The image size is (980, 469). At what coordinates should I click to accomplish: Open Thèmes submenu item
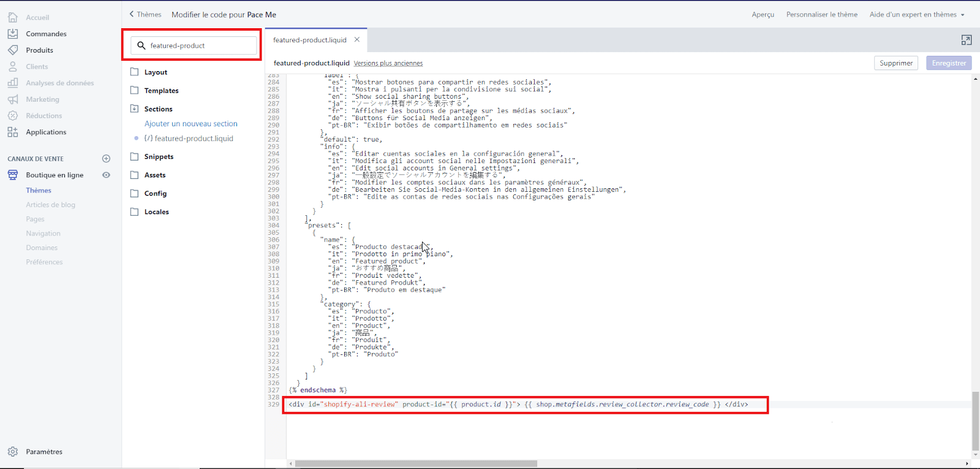point(39,191)
